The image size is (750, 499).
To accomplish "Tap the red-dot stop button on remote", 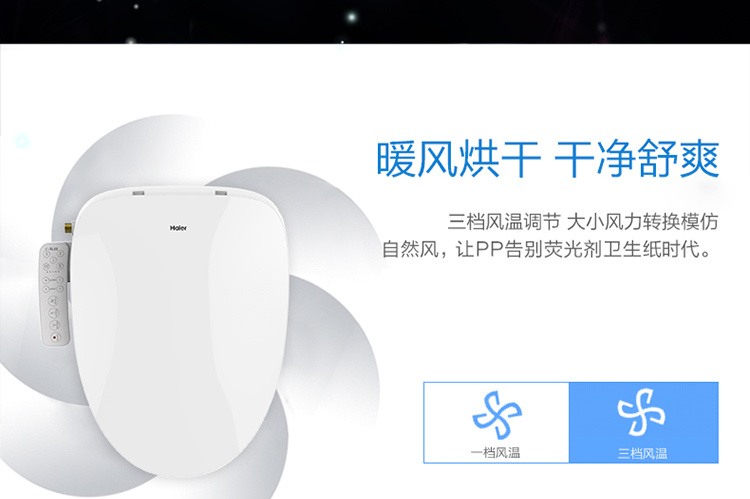I will [55, 337].
